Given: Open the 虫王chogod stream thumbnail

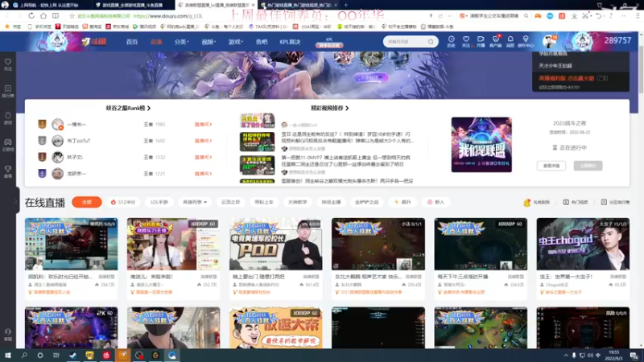Looking at the screenshot, I should coord(583,244).
